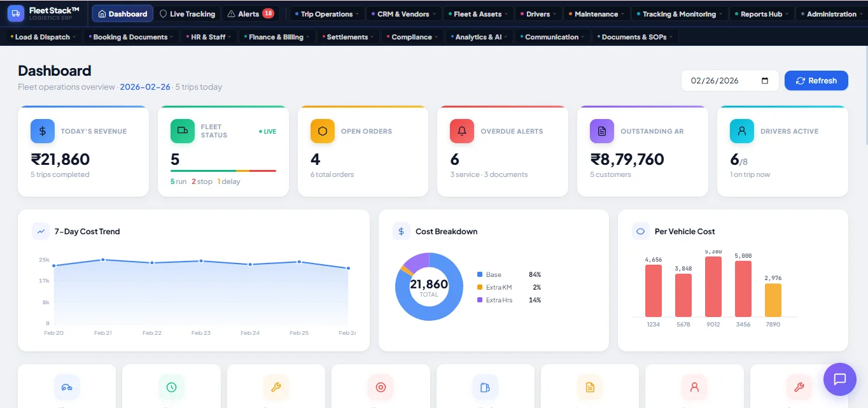This screenshot has width=868, height=408.
Task: Click the FleetStack truck logo icon
Action: [x=16, y=13]
